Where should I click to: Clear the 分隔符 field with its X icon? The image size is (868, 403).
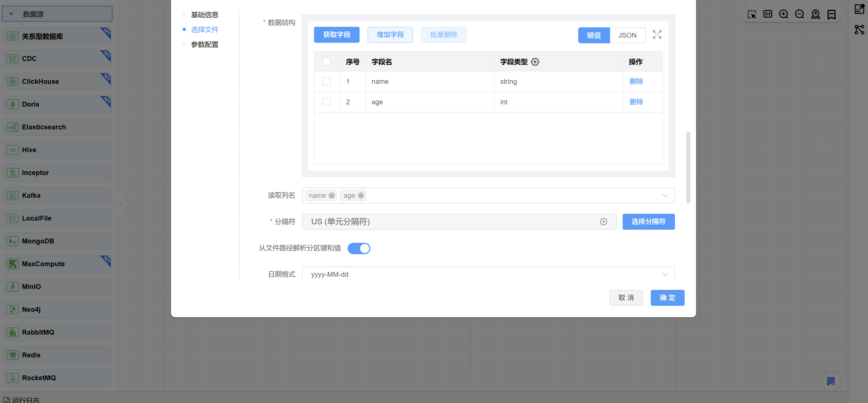[603, 221]
